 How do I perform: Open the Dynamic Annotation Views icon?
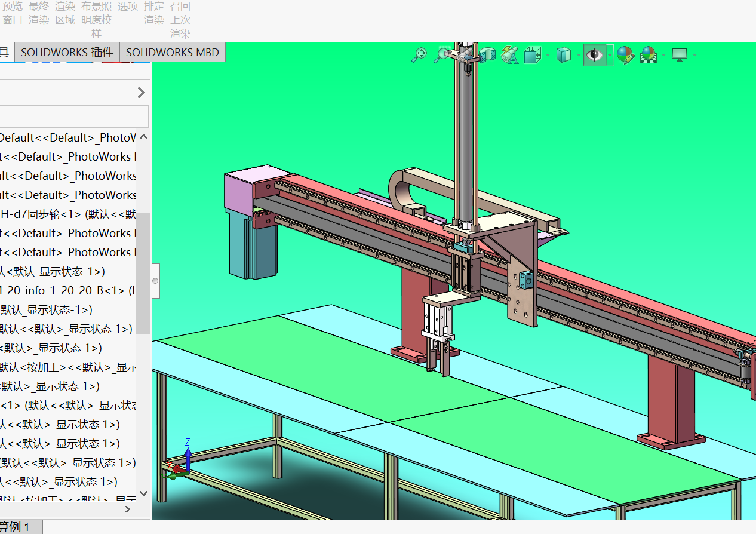coord(510,55)
